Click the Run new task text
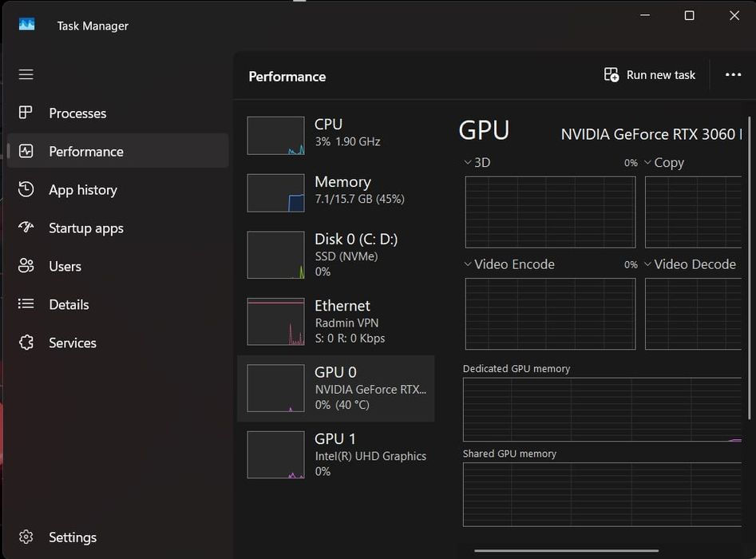The height and width of the screenshot is (559, 756). click(x=660, y=75)
